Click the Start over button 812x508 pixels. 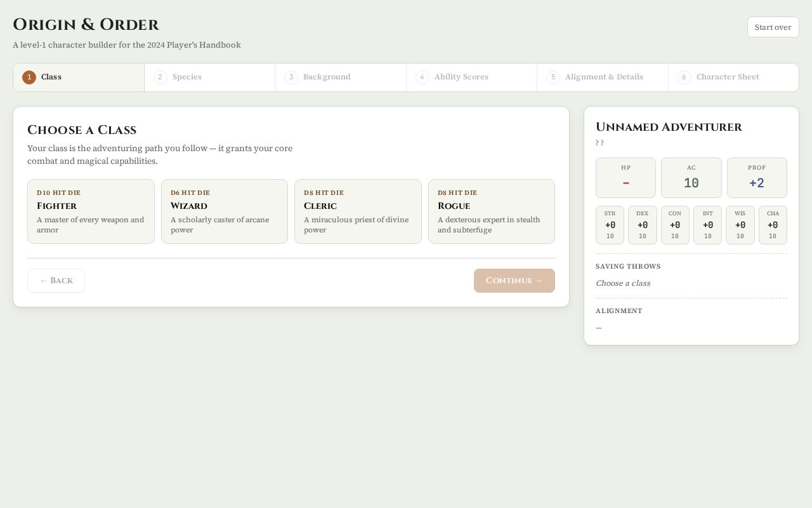(773, 27)
